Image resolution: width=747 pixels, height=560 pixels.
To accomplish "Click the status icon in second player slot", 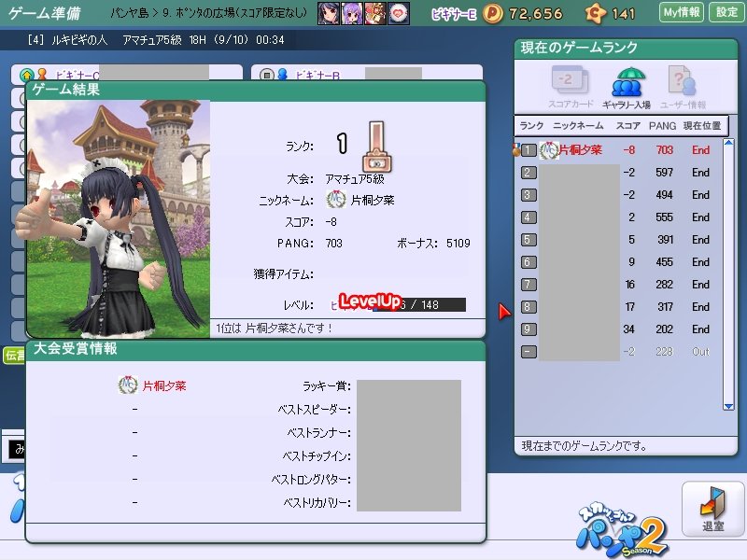I will [267, 75].
